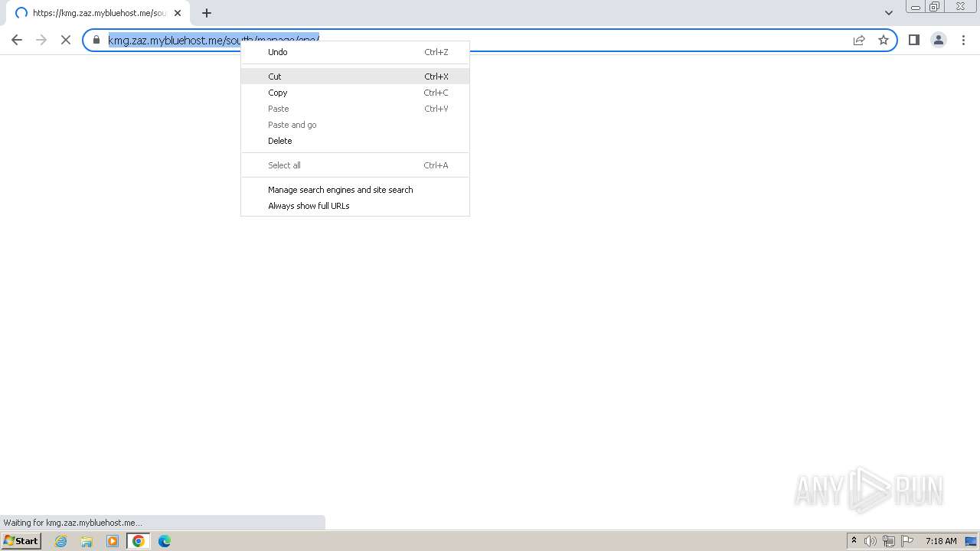The image size is (980, 551).
Task: Open Chrome three-dot menu
Action: [963, 40]
